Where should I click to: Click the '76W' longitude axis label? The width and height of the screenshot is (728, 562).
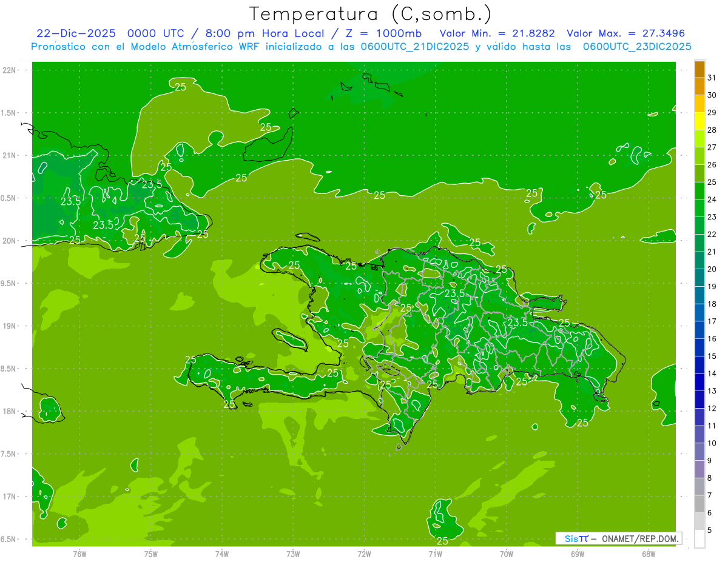pos(79,554)
